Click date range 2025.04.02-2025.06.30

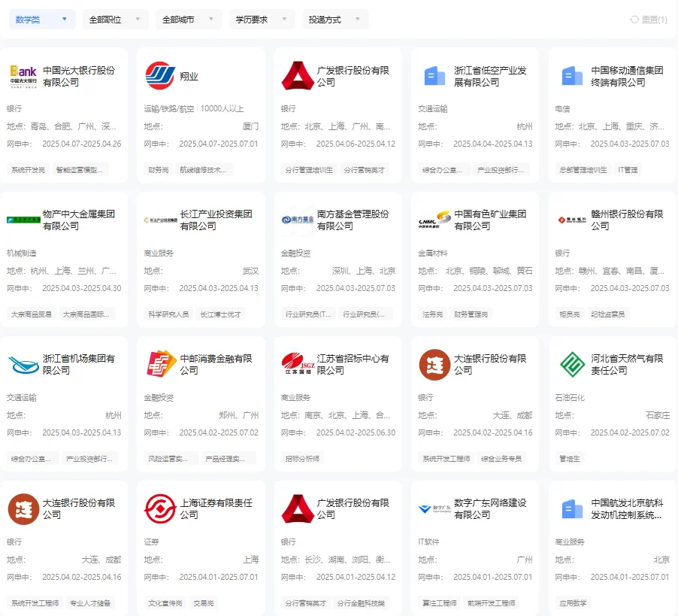pyautogui.click(x=356, y=432)
